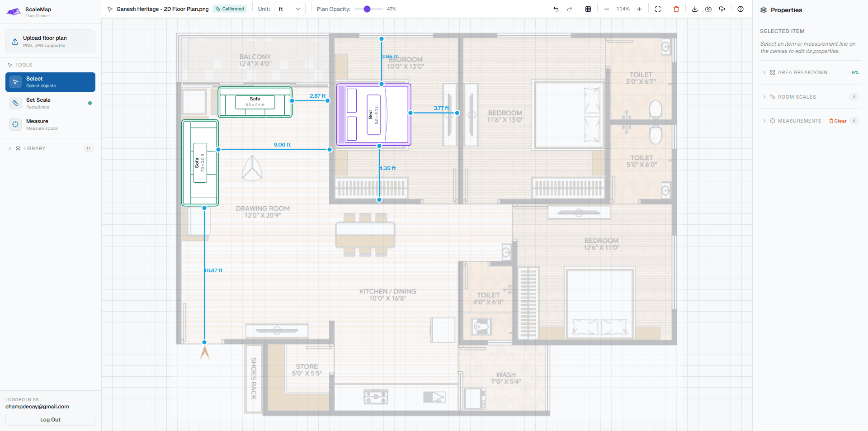Click the fit-to-screen icon
Viewport: 868px width, 431px height.
pyautogui.click(x=658, y=9)
